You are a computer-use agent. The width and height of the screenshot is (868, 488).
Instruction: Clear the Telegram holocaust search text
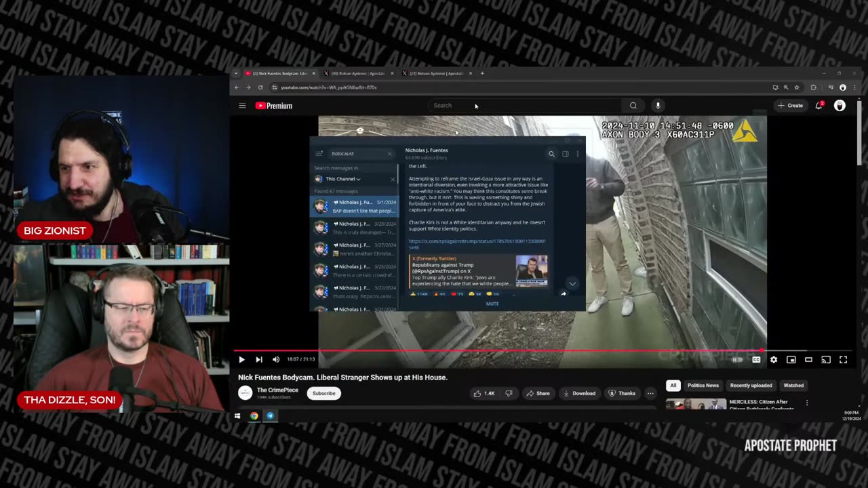(x=389, y=154)
